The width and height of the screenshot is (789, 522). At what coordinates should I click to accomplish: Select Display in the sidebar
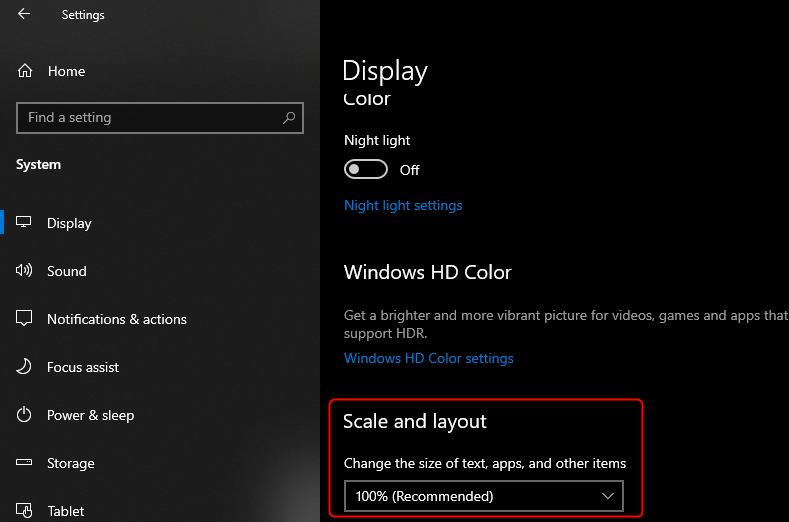(69, 223)
